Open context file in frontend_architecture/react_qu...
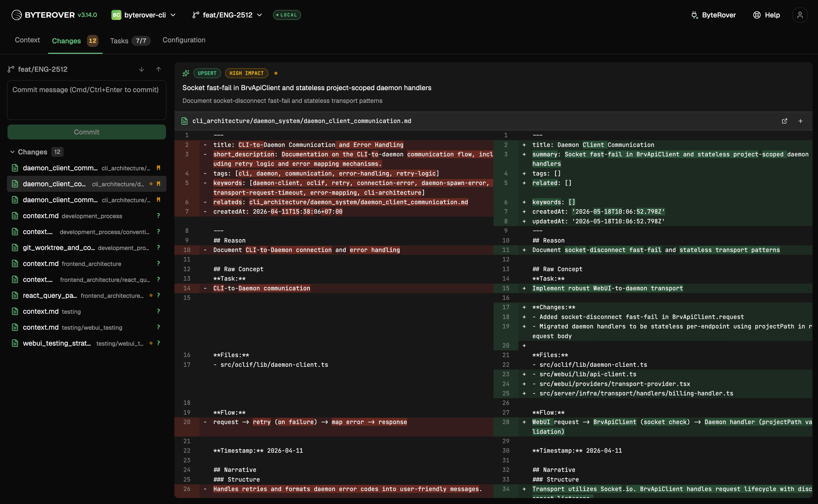This screenshot has height=504, width=818. pyautogui.click(x=87, y=280)
